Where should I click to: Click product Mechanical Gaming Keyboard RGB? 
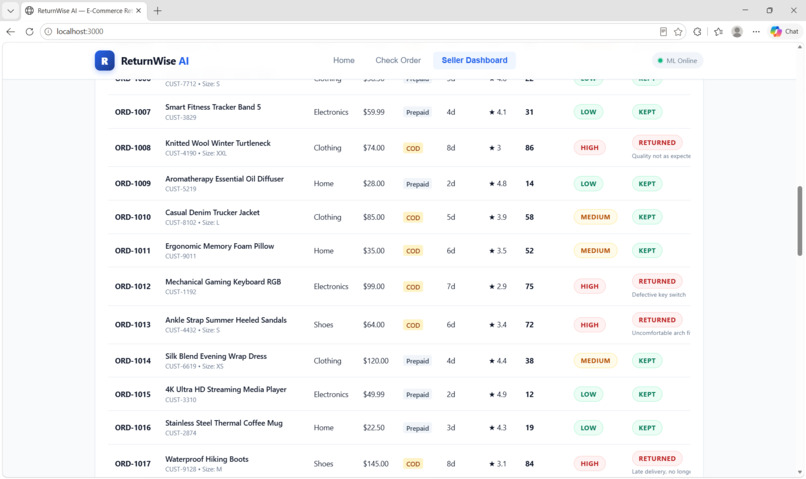tap(223, 282)
